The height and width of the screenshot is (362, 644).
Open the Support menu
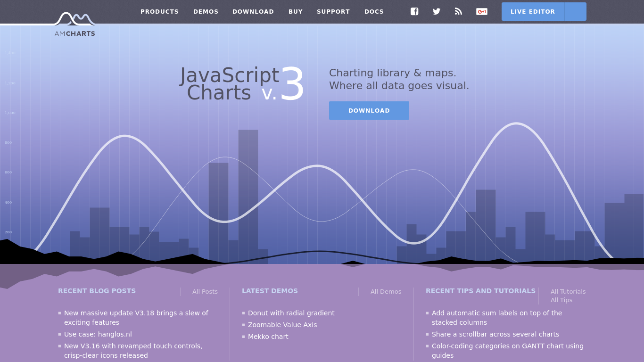pyautogui.click(x=333, y=12)
